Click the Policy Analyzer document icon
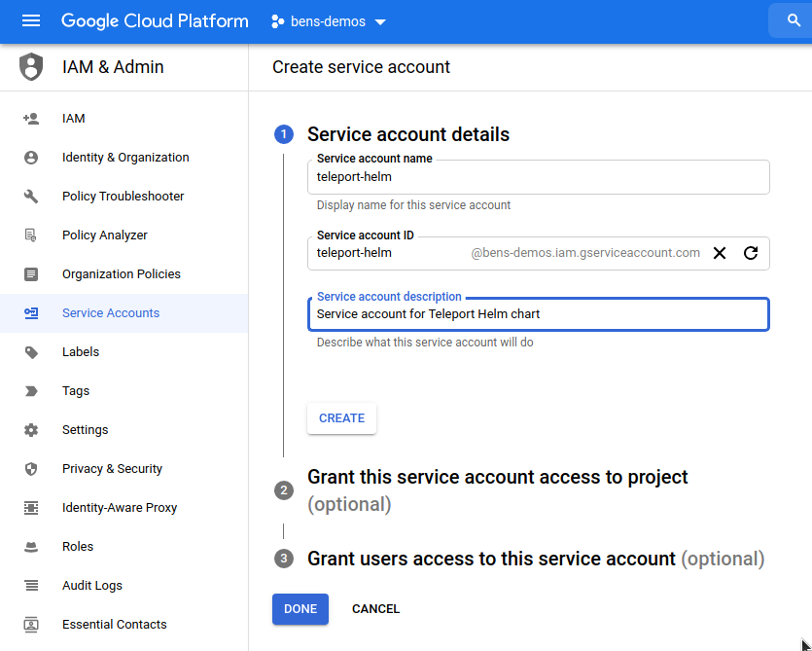The height and width of the screenshot is (651, 812). click(30, 235)
